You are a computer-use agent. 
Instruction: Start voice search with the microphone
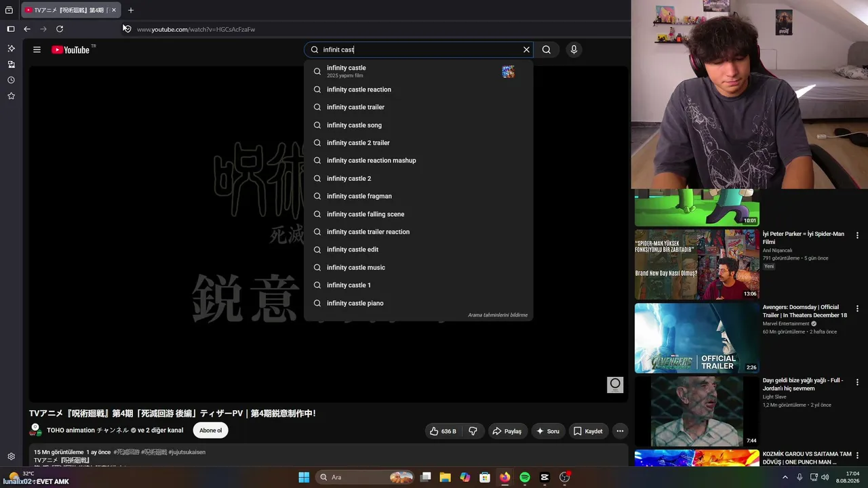(x=574, y=49)
